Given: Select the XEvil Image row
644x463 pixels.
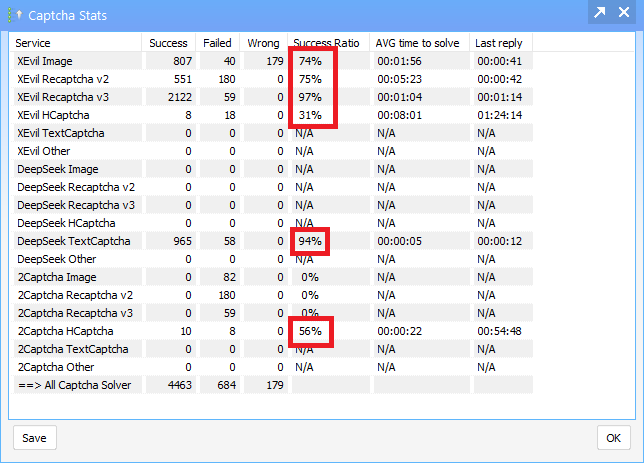Looking at the screenshot, I should pyautogui.click(x=273, y=61).
